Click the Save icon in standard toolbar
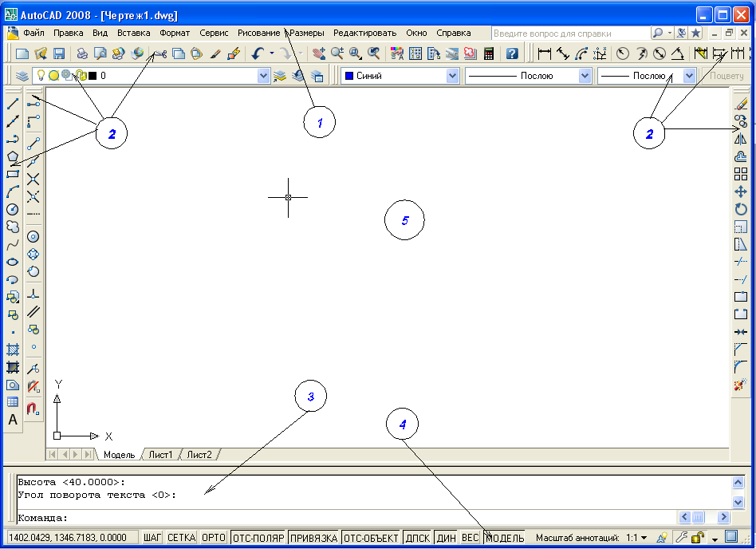Screen dimensions: 756x549 click(59, 53)
